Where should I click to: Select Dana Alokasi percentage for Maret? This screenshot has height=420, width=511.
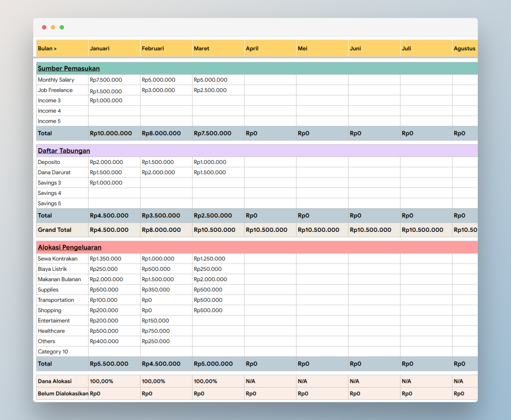(206, 381)
